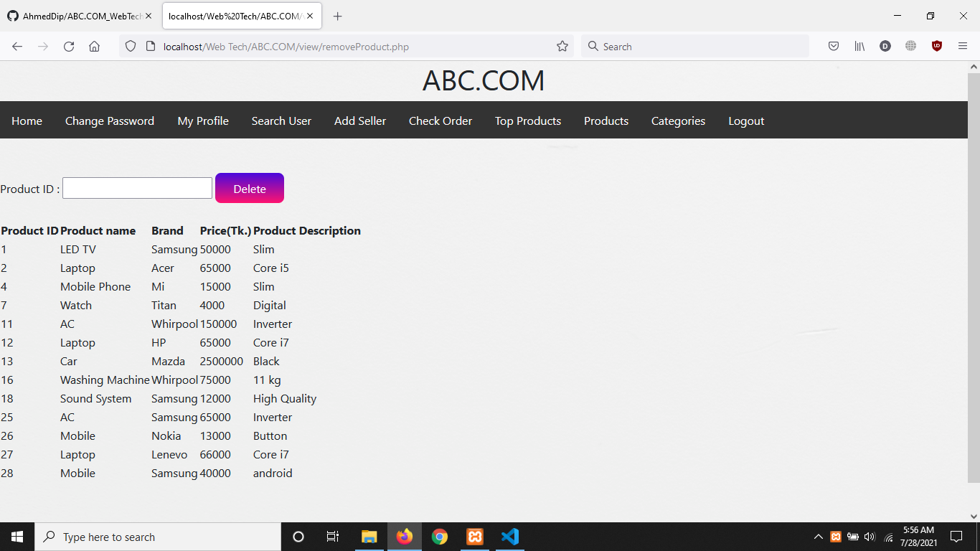Click the browser Home icon
Viewport: 980px width, 551px height.
(94, 46)
